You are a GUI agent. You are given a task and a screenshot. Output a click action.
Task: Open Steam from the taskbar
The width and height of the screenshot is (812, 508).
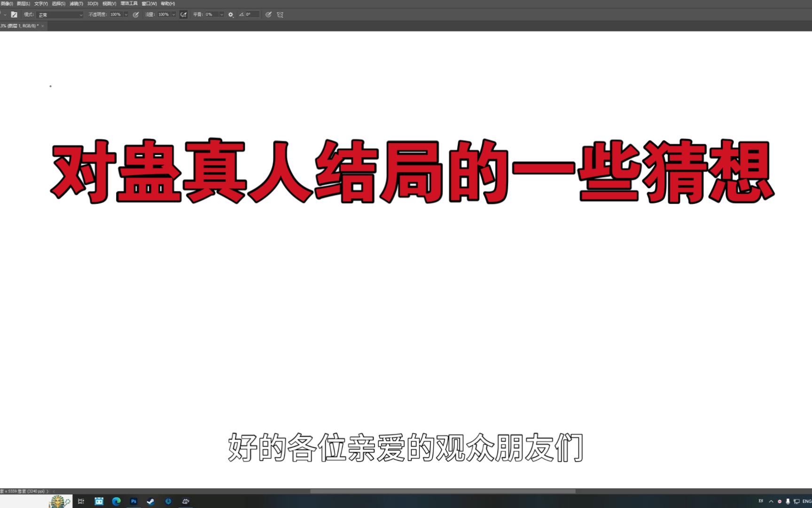[x=151, y=501]
